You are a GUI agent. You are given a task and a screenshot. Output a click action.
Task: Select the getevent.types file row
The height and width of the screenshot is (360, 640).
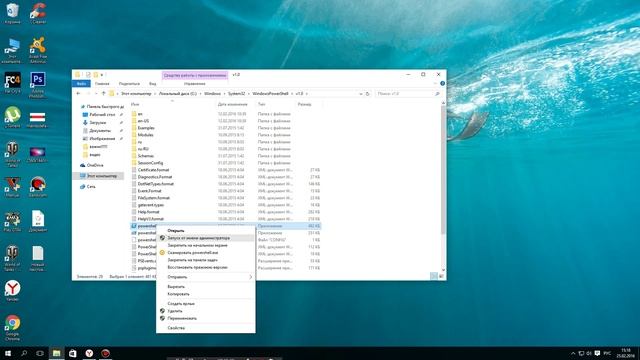[226, 205]
